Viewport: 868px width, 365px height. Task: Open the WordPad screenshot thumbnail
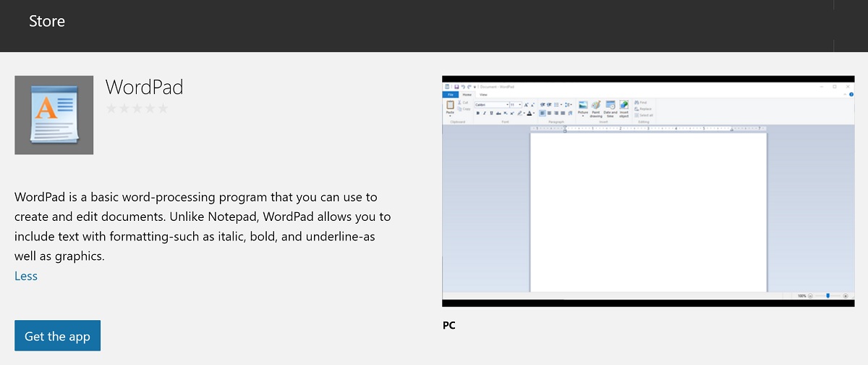tap(647, 191)
